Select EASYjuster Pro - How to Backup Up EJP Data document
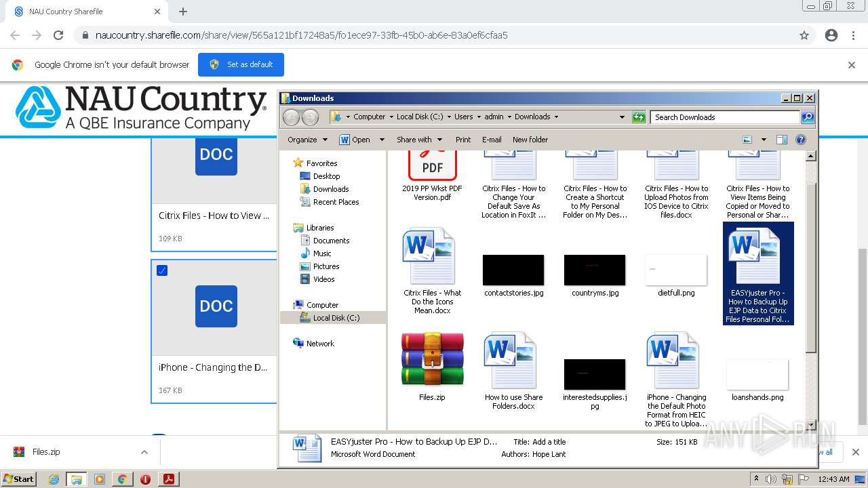Viewport: 868px width, 488px height. click(x=757, y=274)
